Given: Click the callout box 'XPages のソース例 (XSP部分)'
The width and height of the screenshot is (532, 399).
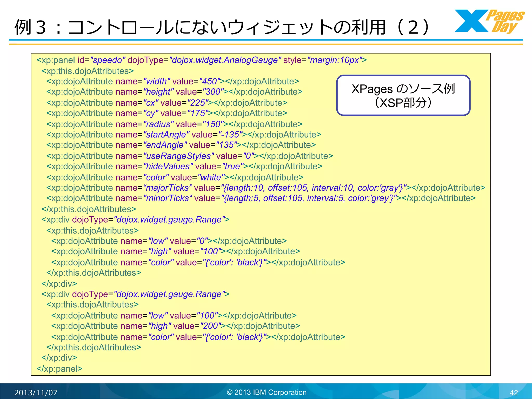Looking at the screenshot, I should pyautogui.click(x=403, y=95).
